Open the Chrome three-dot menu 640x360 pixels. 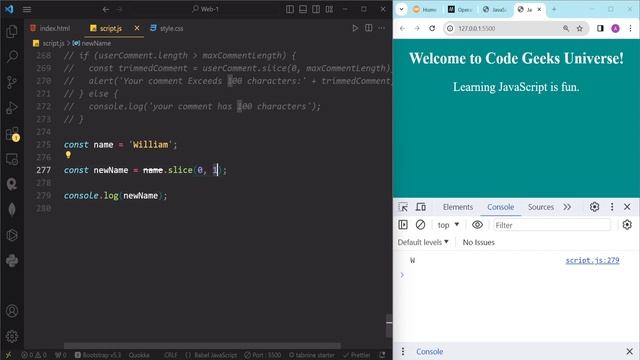(630, 28)
